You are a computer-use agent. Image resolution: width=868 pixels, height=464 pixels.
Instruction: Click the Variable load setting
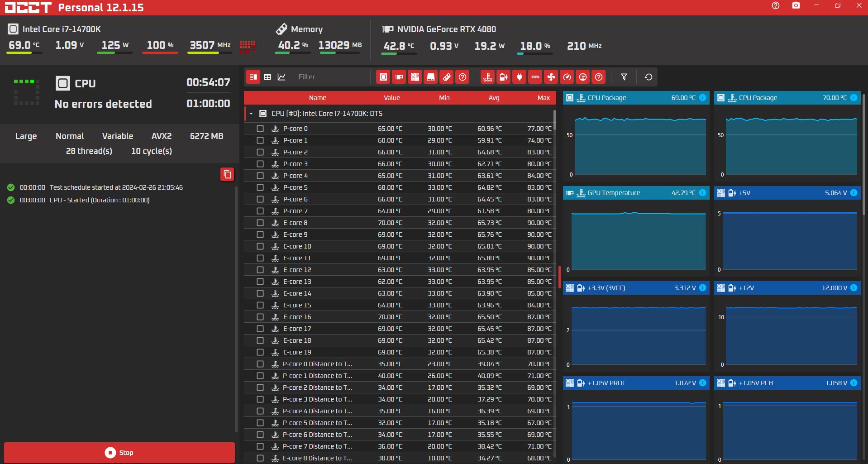click(x=118, y=136)
